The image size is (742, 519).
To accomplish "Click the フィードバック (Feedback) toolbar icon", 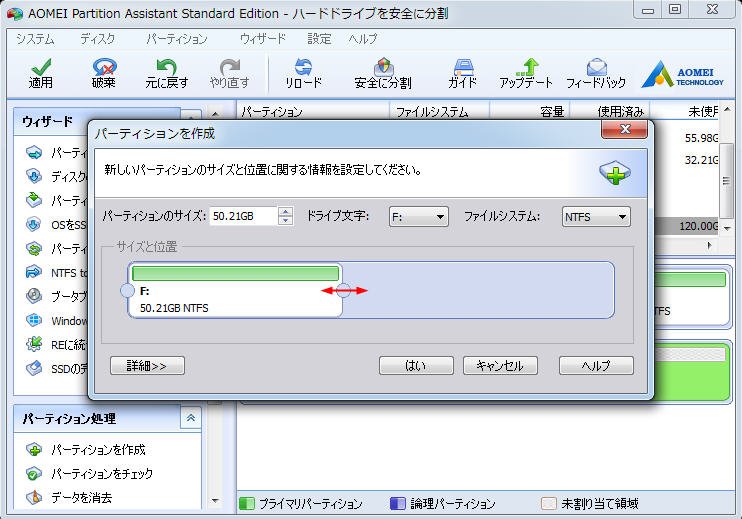I will coord(596,73).
